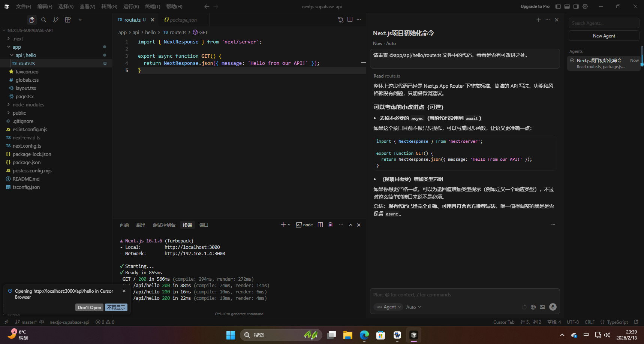Viewport: 644px width, 344px height.
Task: Open editor more actions ellipsis
Action: click(359, 19)
